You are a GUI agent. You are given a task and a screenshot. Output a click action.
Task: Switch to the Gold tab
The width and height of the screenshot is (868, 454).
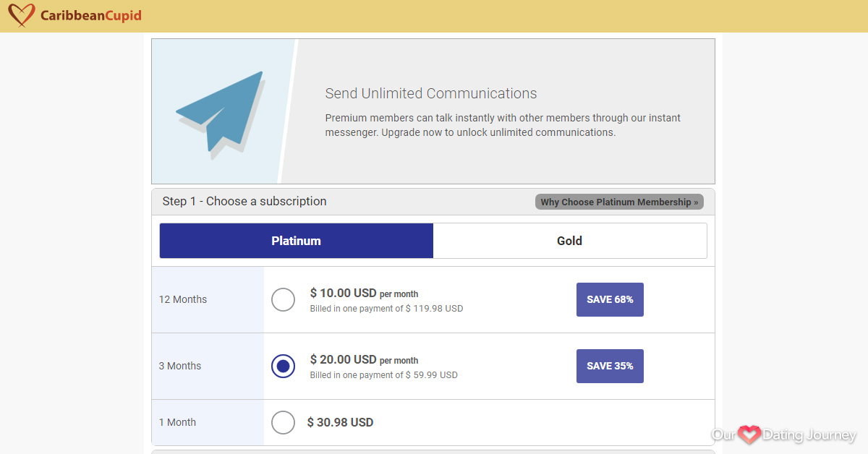[569, 241]
